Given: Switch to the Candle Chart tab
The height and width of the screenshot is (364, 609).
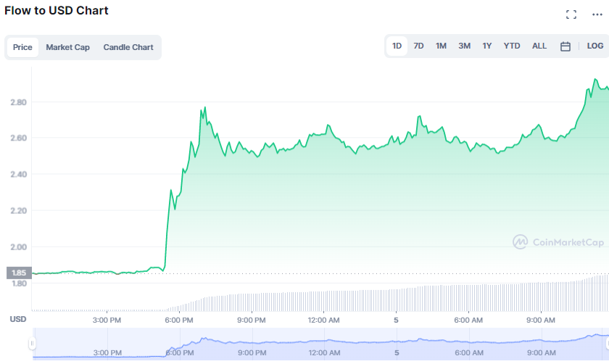Looking at the screenshot, I should tap(128, 47).
